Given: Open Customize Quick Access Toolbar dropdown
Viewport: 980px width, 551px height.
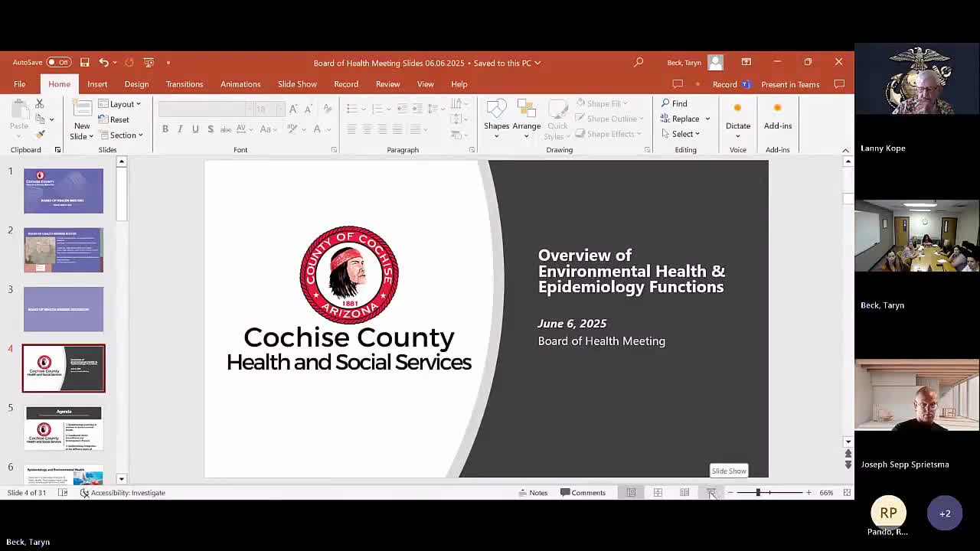Looking at the screenshot, I should click(x=168, y=62).
